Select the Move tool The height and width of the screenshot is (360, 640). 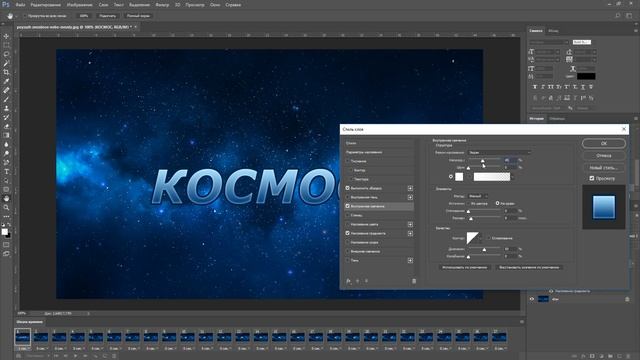[x=6, y=36]
